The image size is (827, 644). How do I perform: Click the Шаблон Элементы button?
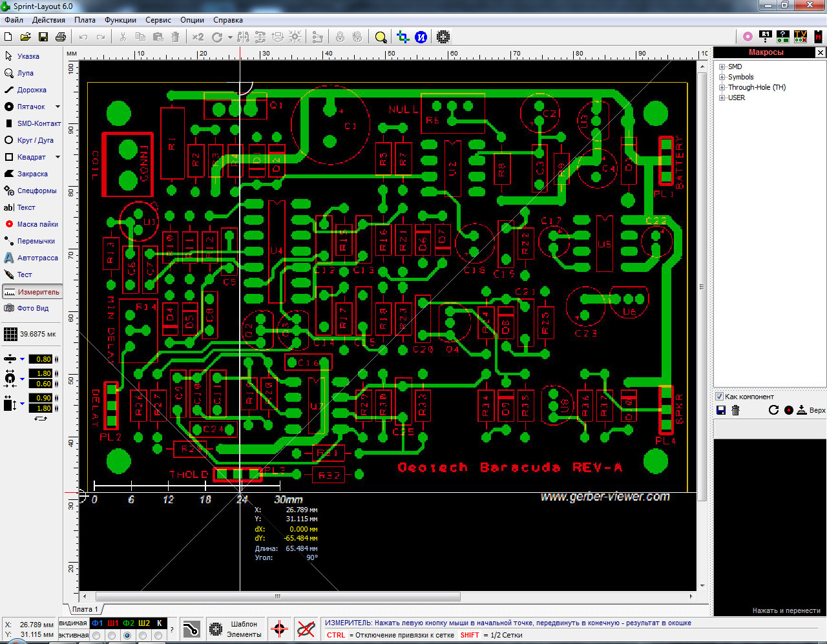[236, 629]
